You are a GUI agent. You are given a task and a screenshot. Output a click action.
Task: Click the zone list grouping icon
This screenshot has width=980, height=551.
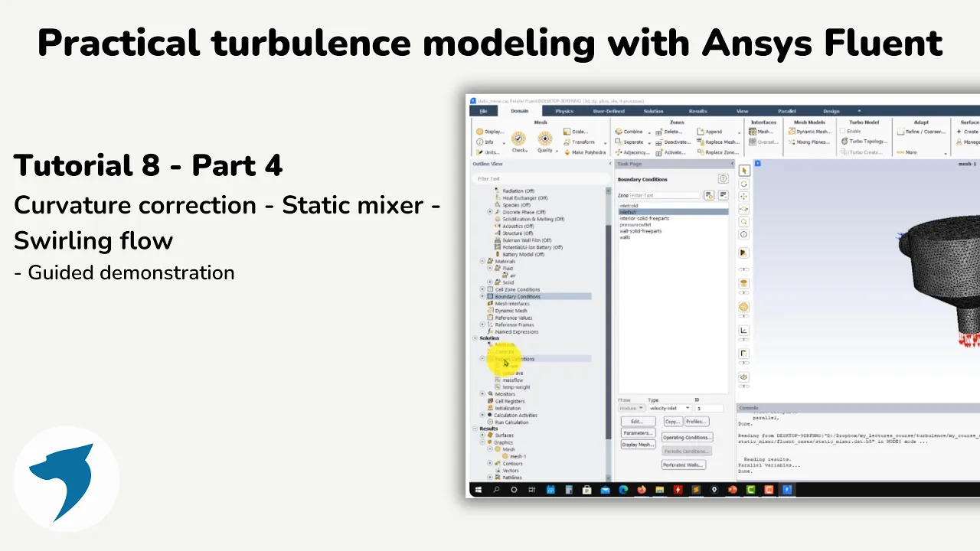point(723,195)
